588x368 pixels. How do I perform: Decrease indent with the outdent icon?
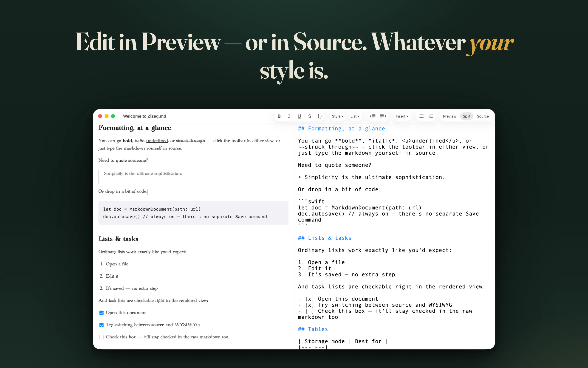[383, 116]
